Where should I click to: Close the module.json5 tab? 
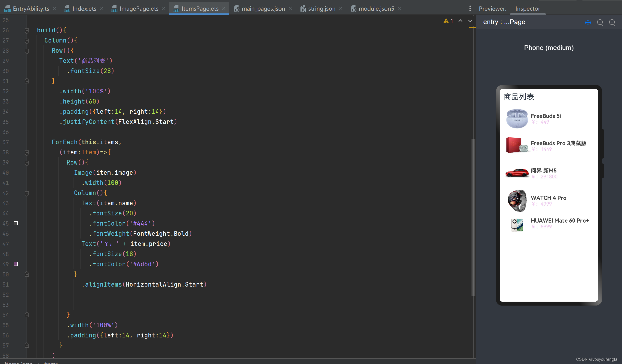point(399,9)
